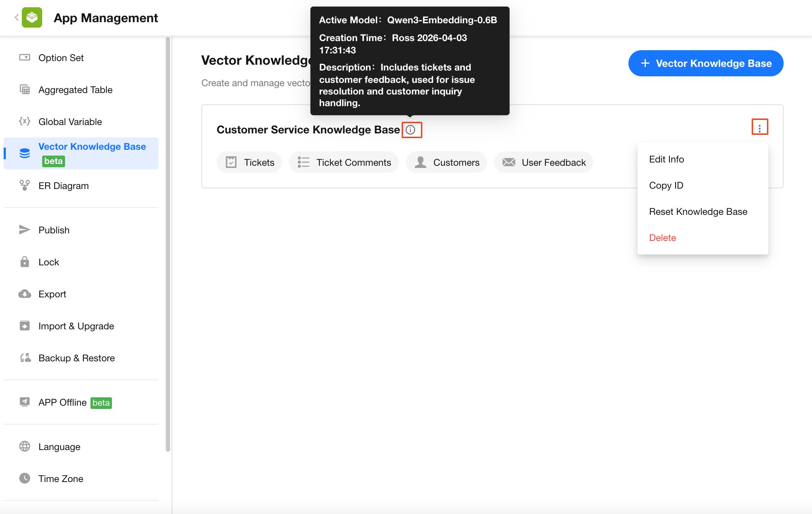This screenshot has width=812, height=514.
Task: Click the Export cloud icon
Action: click(x=24, y=294)
